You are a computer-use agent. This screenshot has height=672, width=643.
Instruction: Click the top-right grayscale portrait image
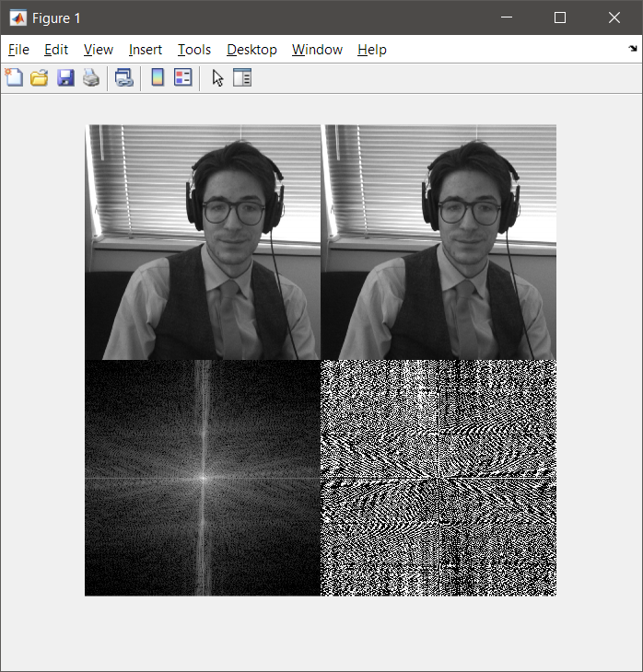point(438,242)
